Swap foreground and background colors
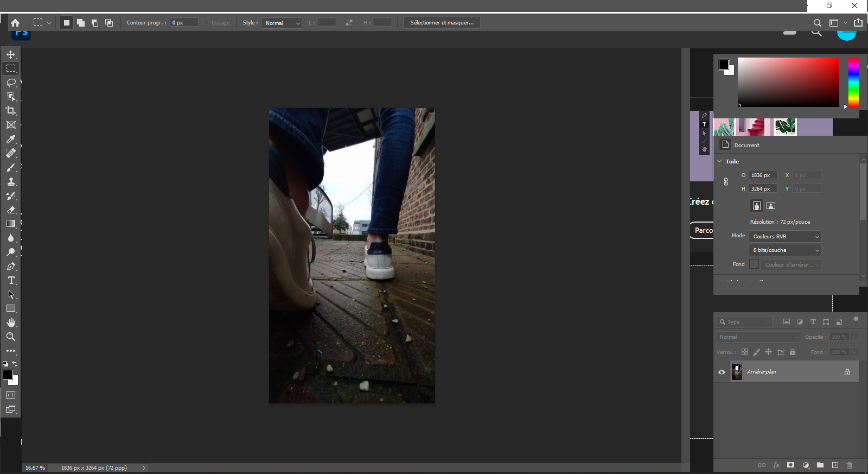 coord(15,364)
